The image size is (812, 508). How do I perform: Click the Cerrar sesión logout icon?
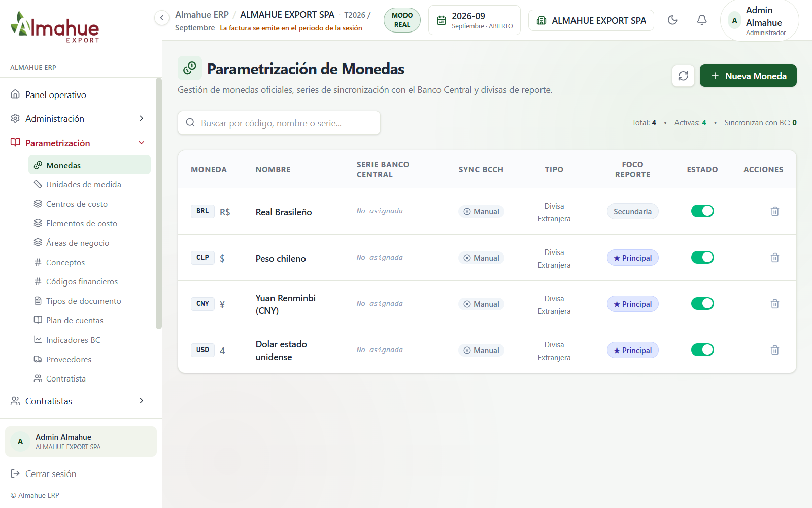click(x=15, y=473)
